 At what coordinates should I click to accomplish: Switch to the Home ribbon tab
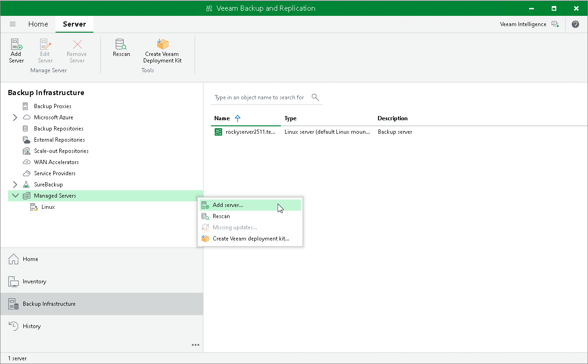pos(38,24)
